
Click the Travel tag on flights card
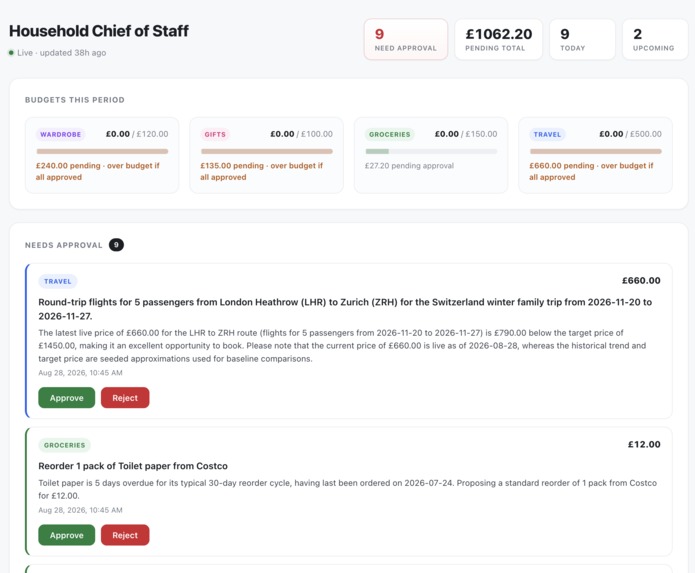tap(58, 281)
